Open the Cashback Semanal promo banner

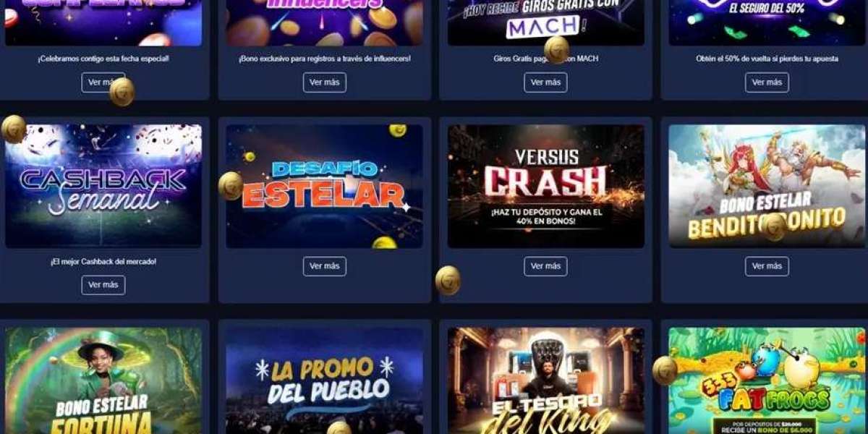(x=103, y=186)
